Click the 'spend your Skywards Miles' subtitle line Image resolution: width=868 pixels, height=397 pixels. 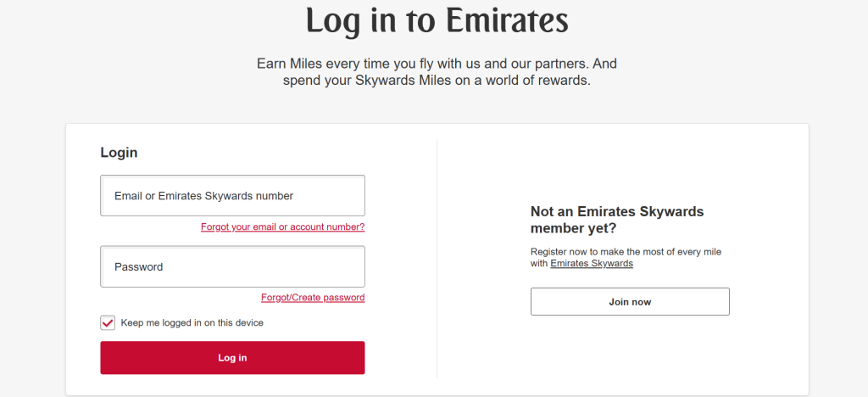point(437,81)
